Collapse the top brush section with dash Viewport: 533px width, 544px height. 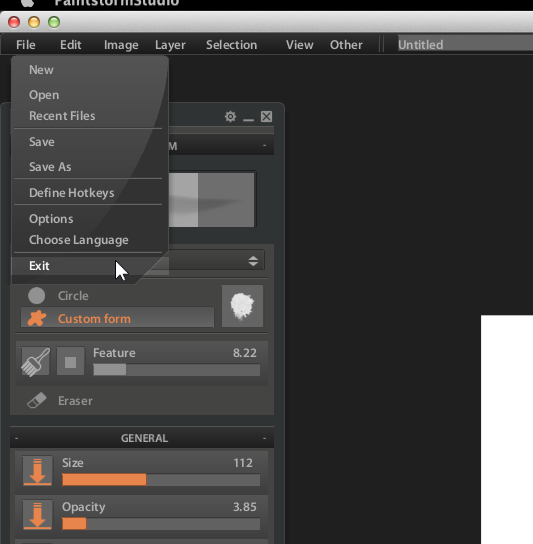[x=264, y=146]
